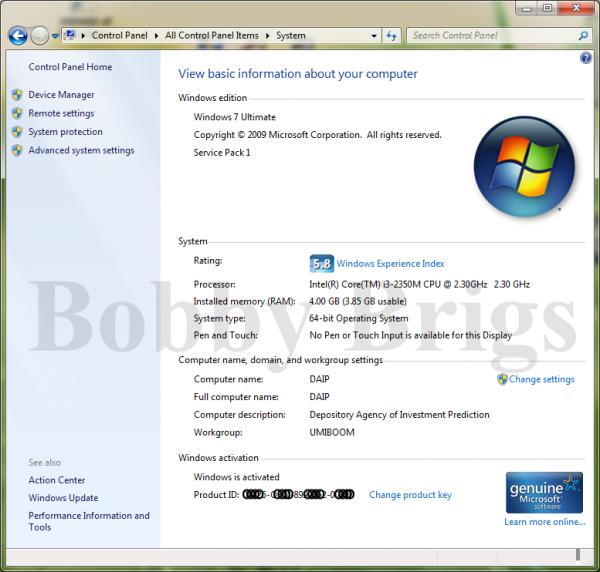The height and width of the screenshot is (572, 600).
Task: Open Device Manager
Action: click(61, 95)
